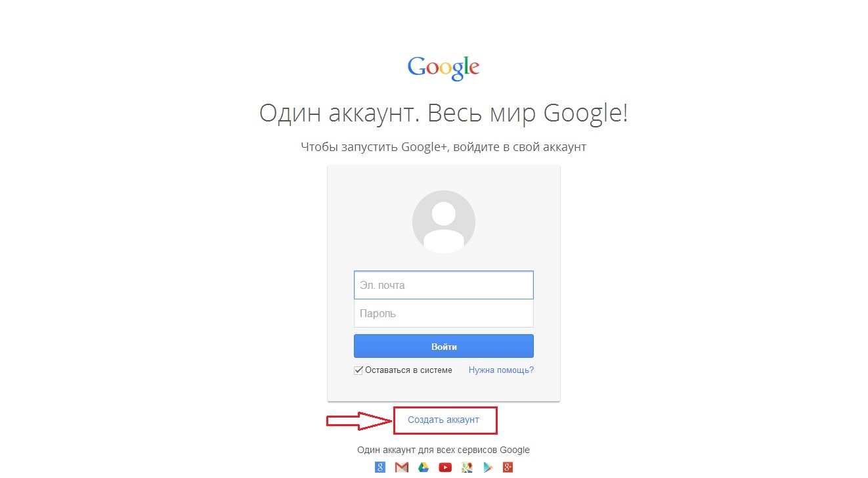Viewport: 868px width, 478px height.
Task: Click the colorful Google logo
Action: coord(444,68)
